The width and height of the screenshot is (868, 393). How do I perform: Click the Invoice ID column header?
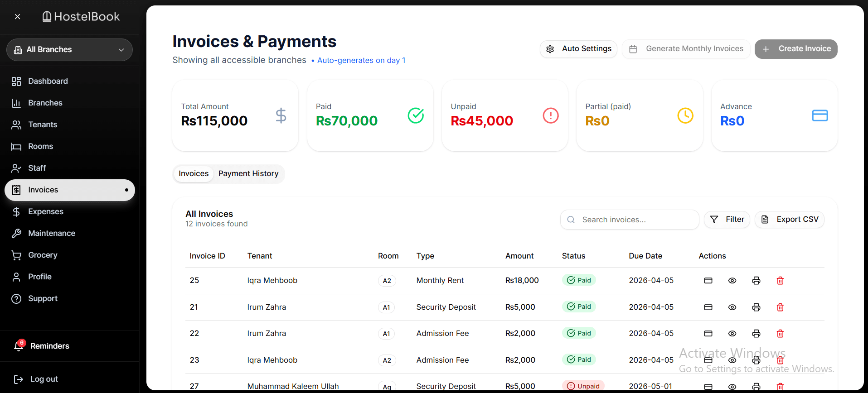coord(207,256)
